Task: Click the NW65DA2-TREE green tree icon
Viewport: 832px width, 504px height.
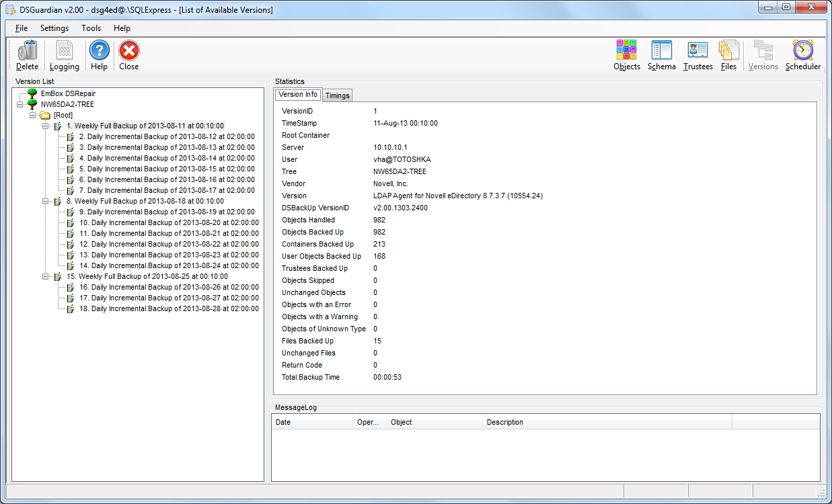Action: click(x=32, y=104)
